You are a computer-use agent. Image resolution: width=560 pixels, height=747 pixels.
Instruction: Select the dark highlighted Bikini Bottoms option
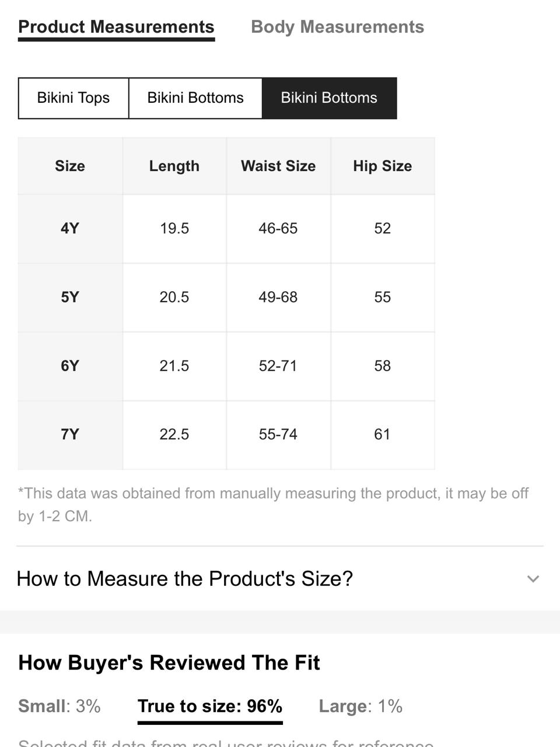329,98
